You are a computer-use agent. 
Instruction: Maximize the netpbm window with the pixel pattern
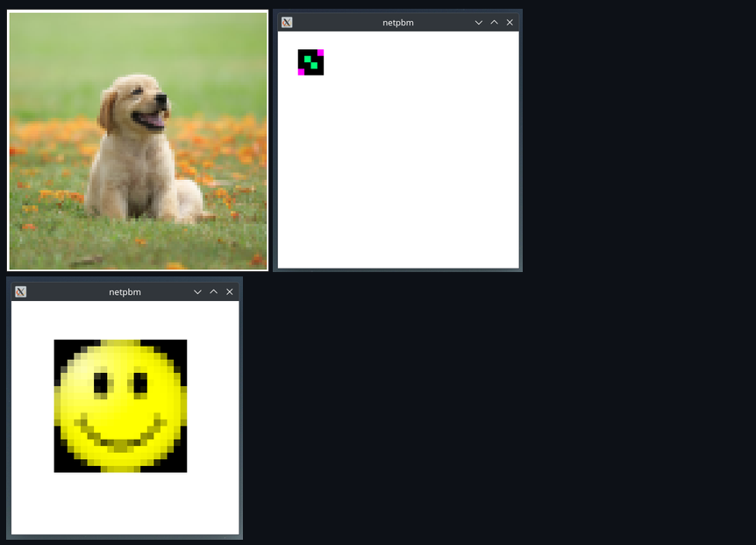point(494,23)
